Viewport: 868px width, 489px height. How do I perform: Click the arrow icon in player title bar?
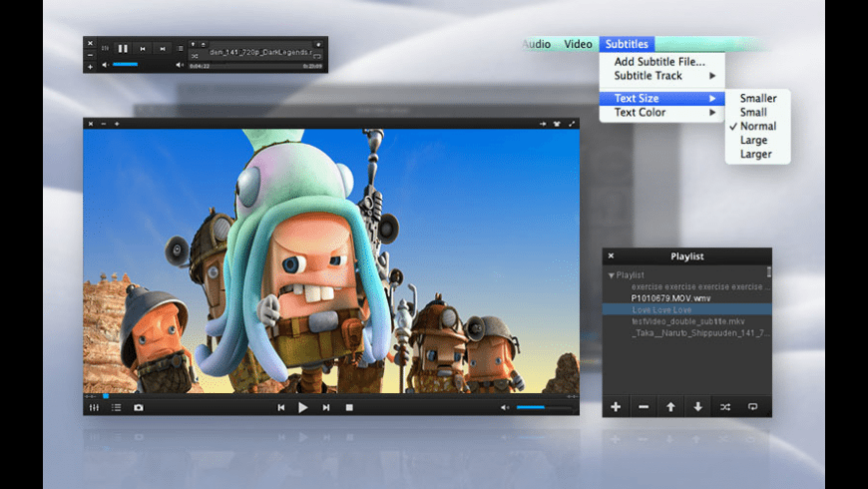(543, 124)
